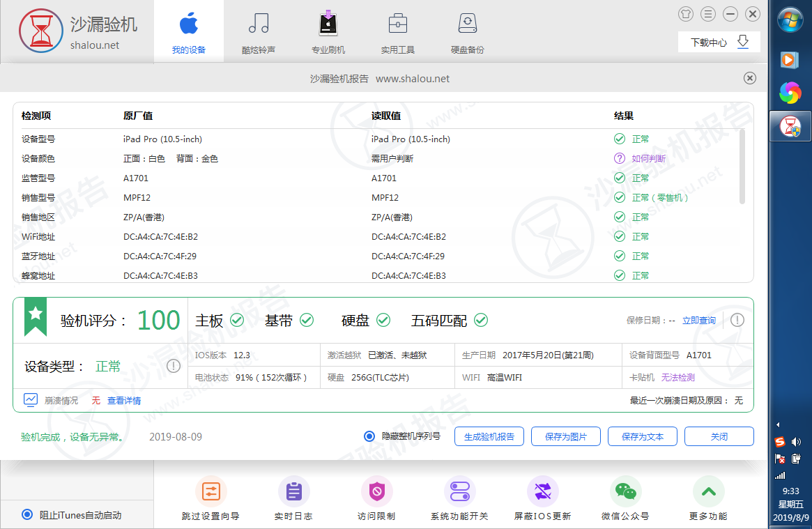Click the report table scrollbar
This screenshot has width=812, height=529.
(x=742, y=167)
